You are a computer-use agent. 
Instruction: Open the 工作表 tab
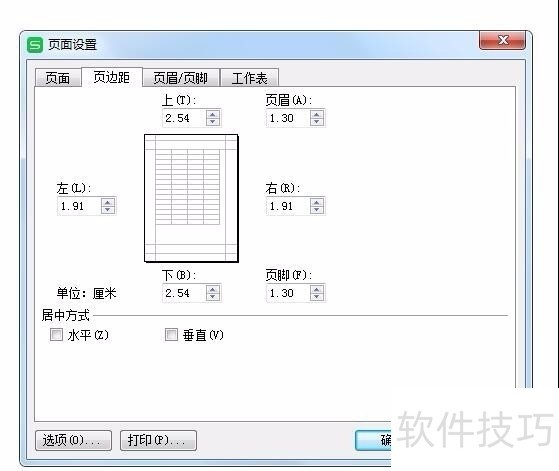(x=250, y=78)
